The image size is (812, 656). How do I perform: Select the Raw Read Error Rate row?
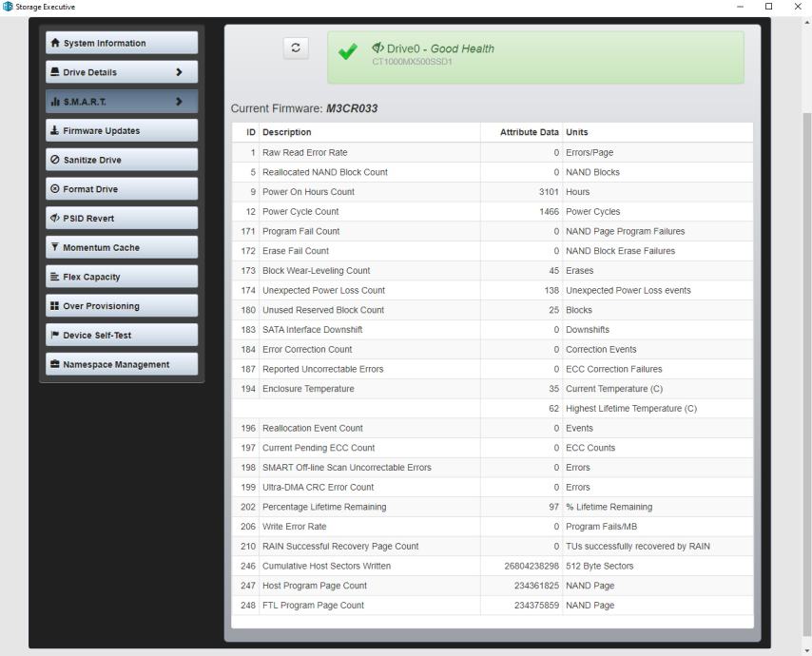[492, 152]
